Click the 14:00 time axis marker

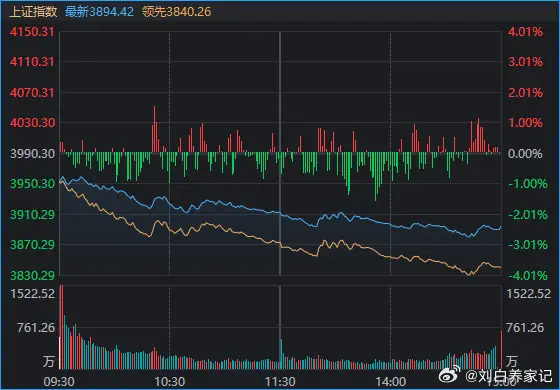click(390, 382)
